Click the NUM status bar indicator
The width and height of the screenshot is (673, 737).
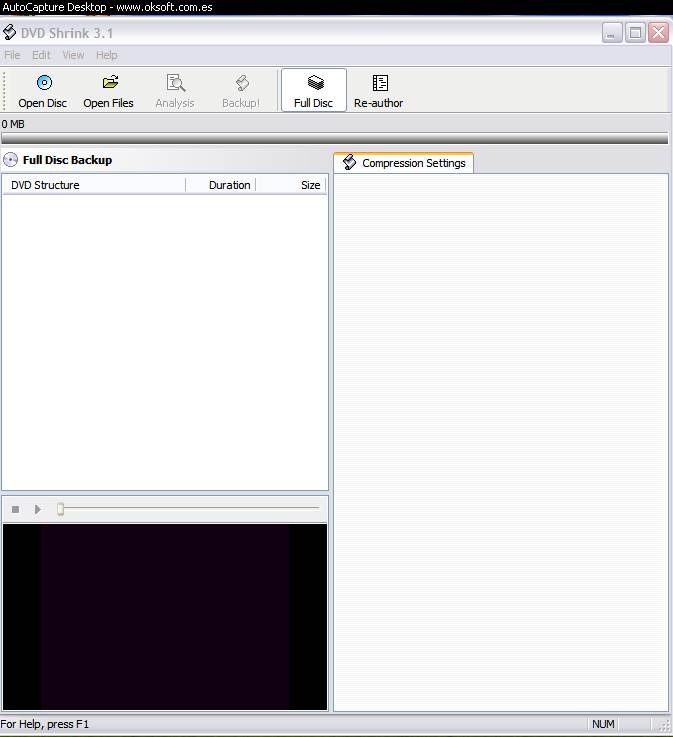(603, 724)
